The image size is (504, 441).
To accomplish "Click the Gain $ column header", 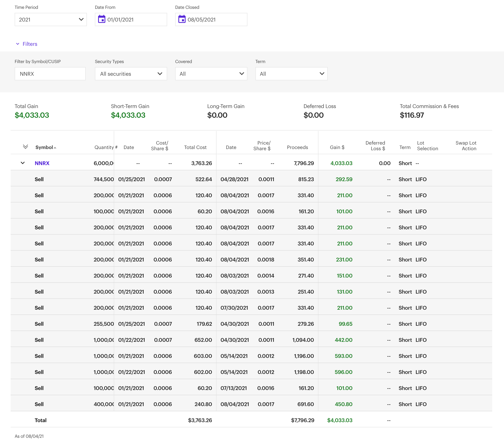I will (337, 147).
